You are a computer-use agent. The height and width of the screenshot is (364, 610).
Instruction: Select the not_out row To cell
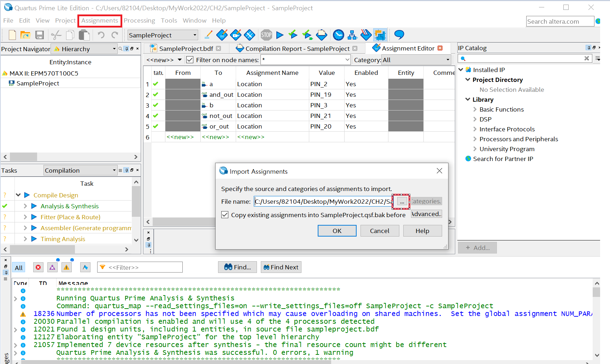(218, 115)
